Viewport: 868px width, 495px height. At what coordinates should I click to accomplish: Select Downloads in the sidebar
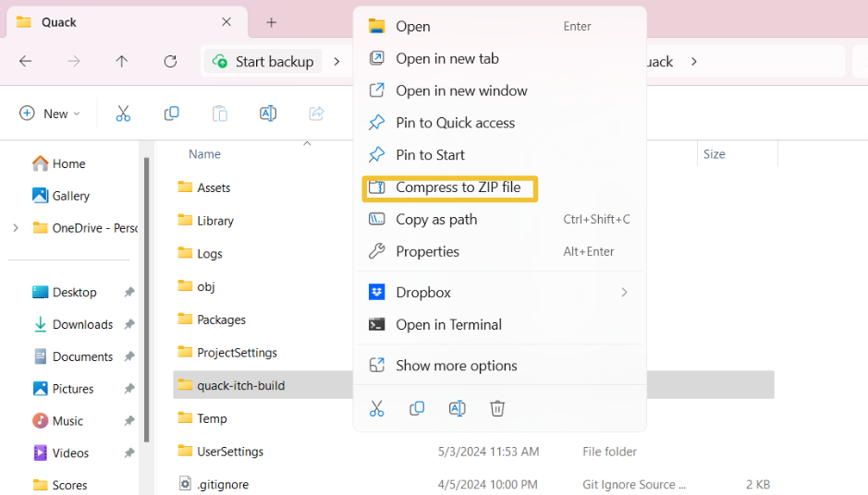[x=82, y=325]
